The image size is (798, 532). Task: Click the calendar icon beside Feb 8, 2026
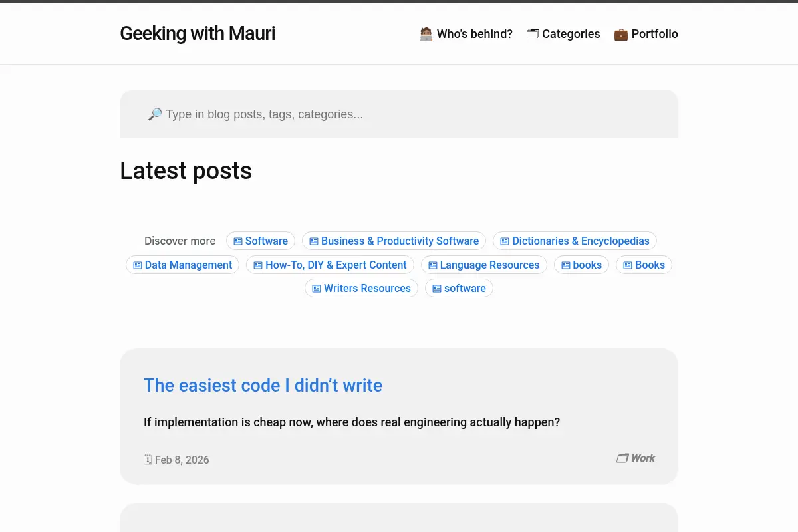coord(148,459)
